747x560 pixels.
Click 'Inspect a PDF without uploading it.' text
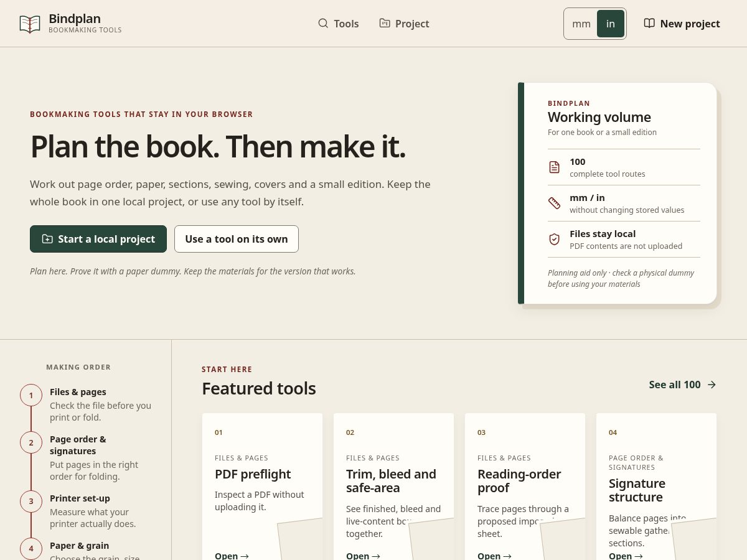(x=260, y=501)
